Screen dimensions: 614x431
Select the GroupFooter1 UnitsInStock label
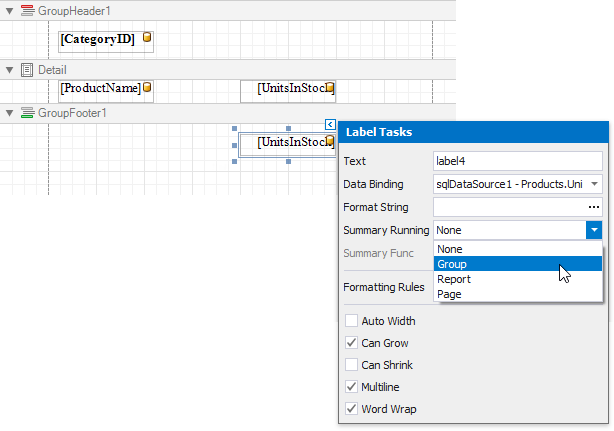(287, 143)
